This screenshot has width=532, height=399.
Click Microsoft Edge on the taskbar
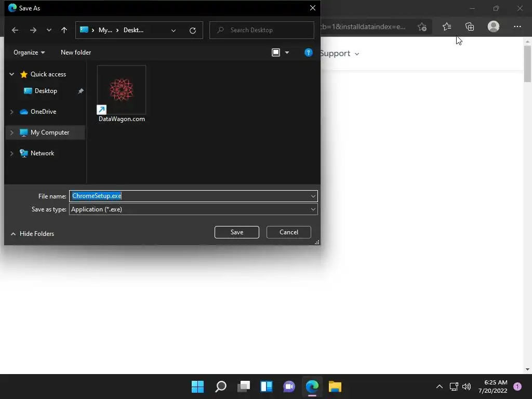312,387
